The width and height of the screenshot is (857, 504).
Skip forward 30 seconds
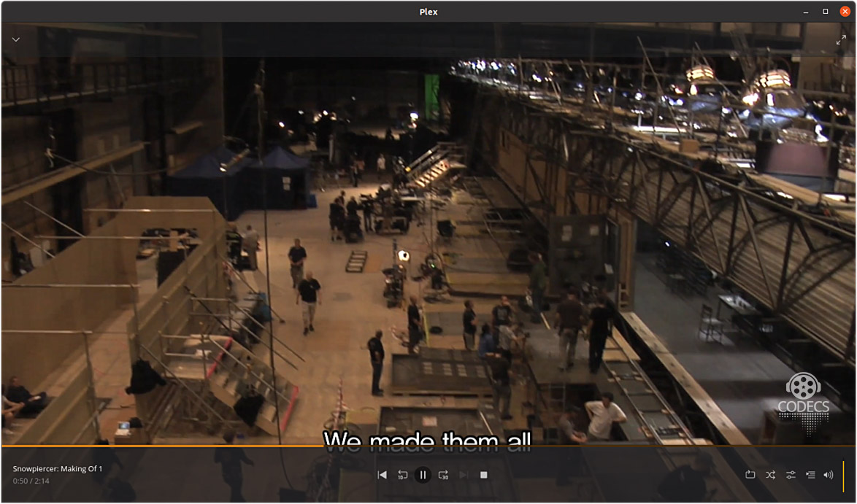click(x=443, y=475)
